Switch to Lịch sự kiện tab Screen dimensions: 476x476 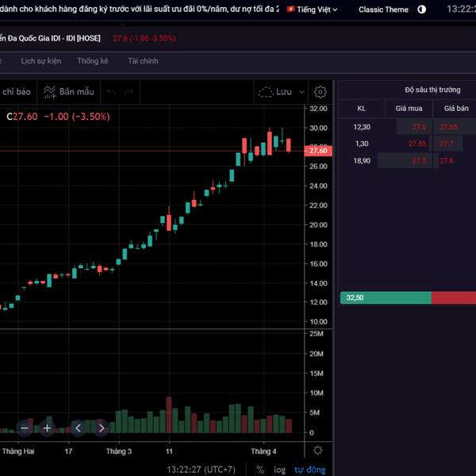(x=41, y=61)
